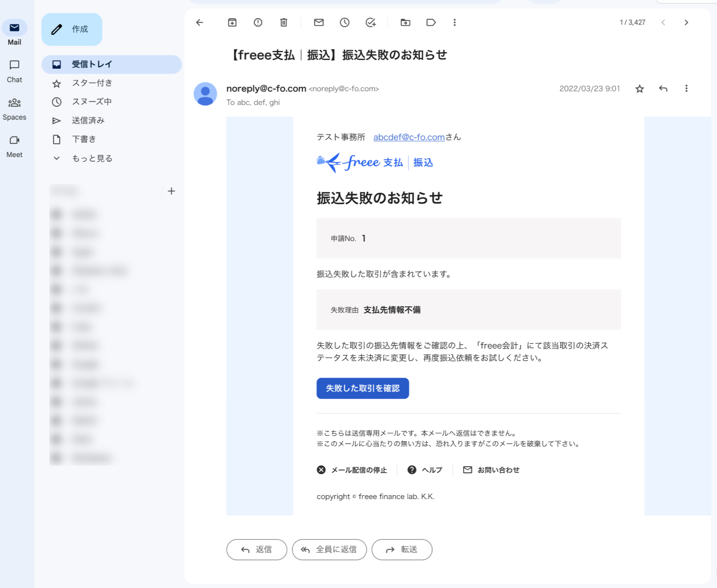
Task: Forward the email with 転送 button
Action: click(402, 549)
